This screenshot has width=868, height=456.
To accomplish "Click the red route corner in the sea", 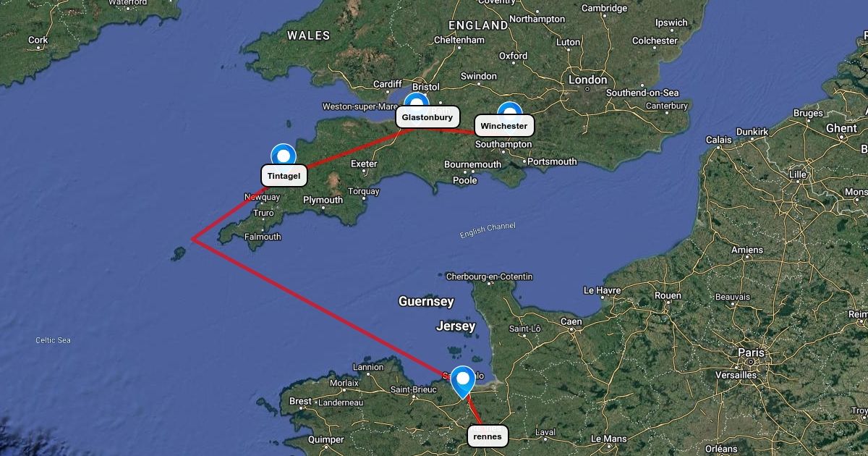I will click(x=192, y=239).
